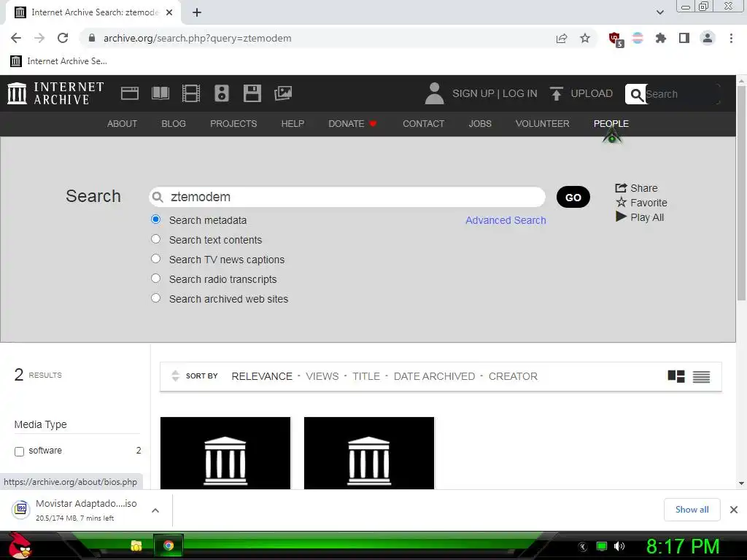Select Search archived web sites option

156,298
